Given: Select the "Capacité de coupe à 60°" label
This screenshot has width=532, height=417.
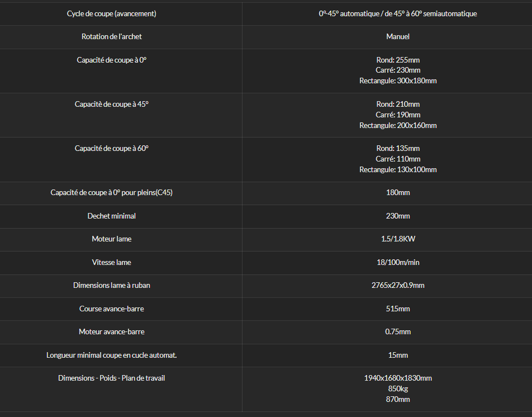Looking at the screenshot, I should coord(111,148).
